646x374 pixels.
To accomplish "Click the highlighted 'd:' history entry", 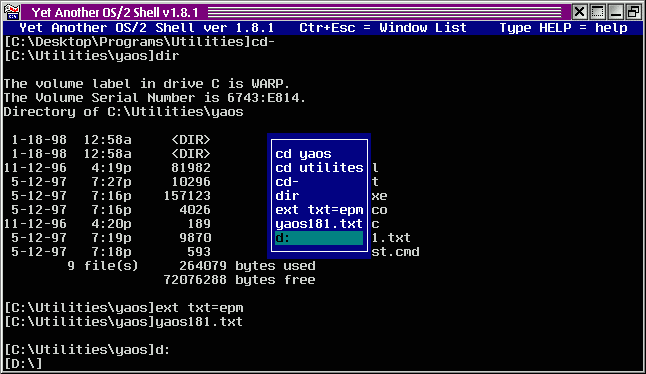I will click(319, 238).
